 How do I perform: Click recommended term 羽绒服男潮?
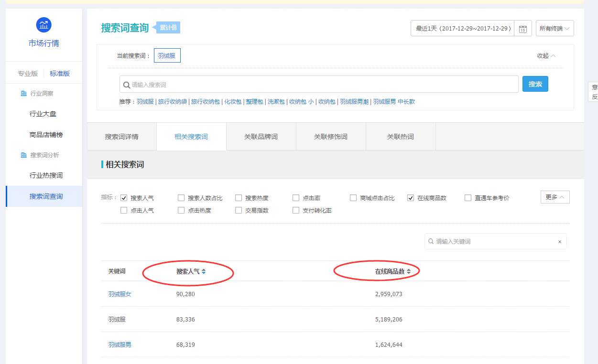tap(354, 102)
